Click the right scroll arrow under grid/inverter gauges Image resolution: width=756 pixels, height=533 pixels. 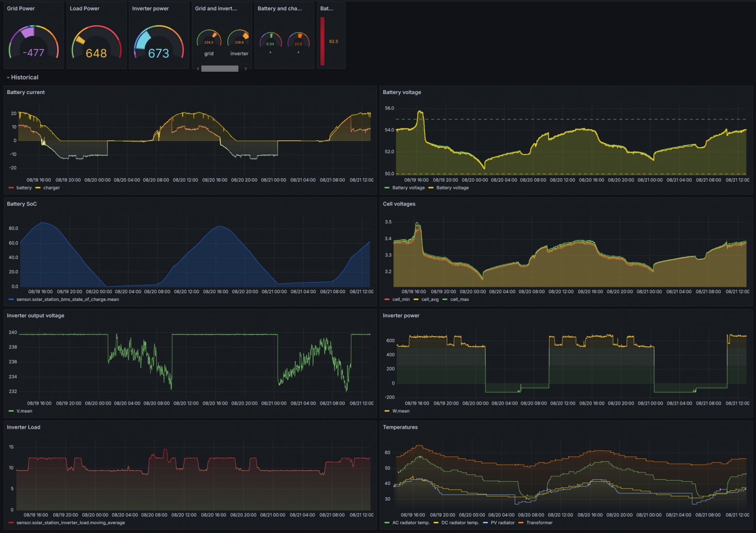click(x=246, y=69)
